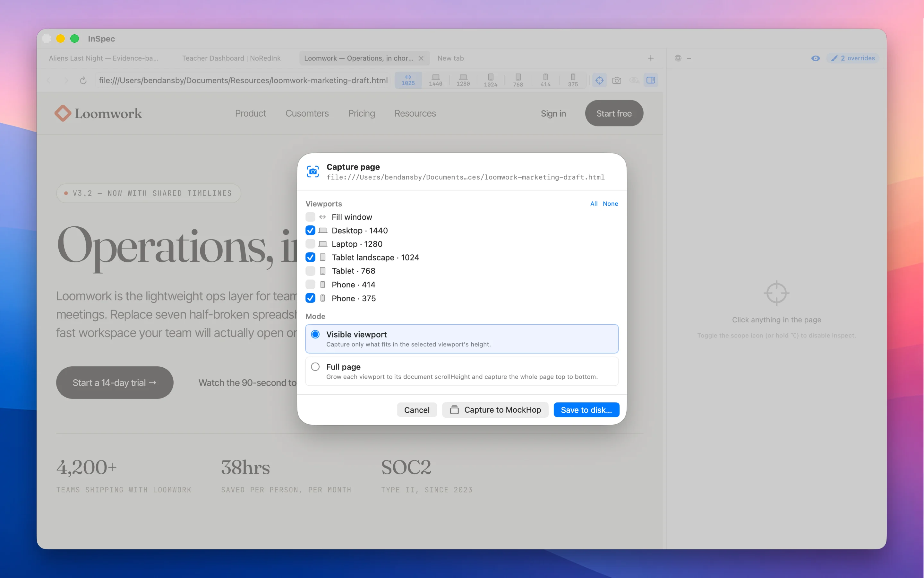Viewport: 924px width, 578px height.
Task: Check the Phone · 414 checkbox
Action: pos(311,285)
